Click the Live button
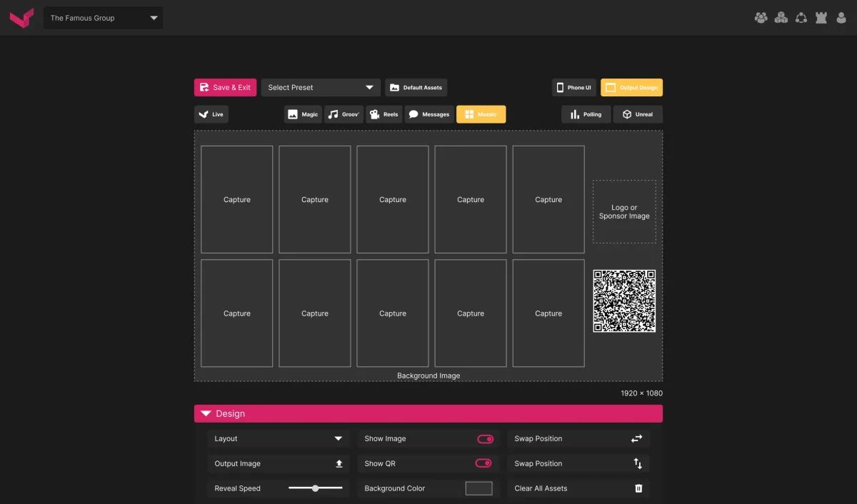The image size is (857, 504). pyautogui.click(x=211, y=114)
